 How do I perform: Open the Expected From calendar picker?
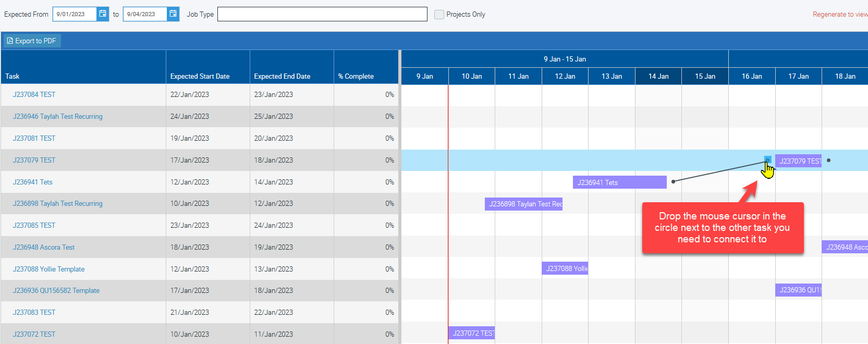click(103, 14)
